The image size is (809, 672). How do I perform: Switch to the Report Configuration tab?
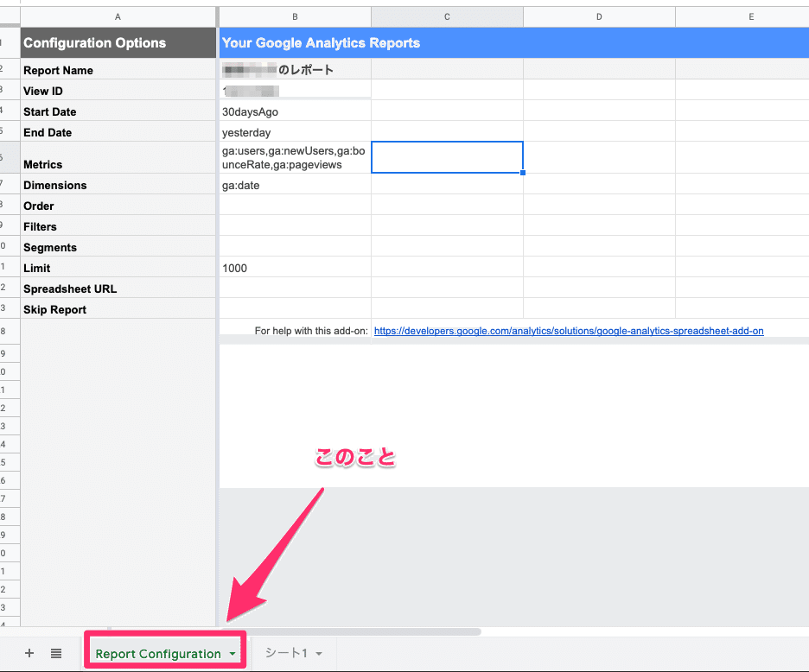[158, 654]
